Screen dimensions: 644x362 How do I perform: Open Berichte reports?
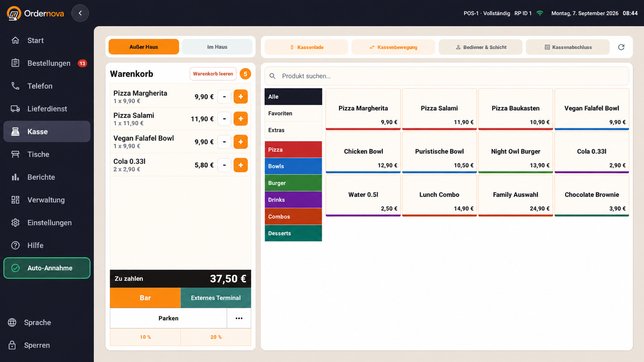tap(47, 177)
